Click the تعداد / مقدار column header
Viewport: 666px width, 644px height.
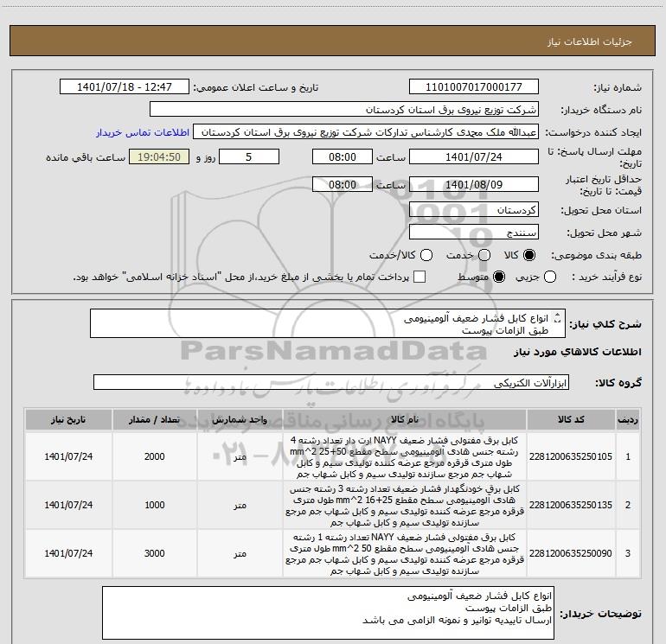click(154, 419)
